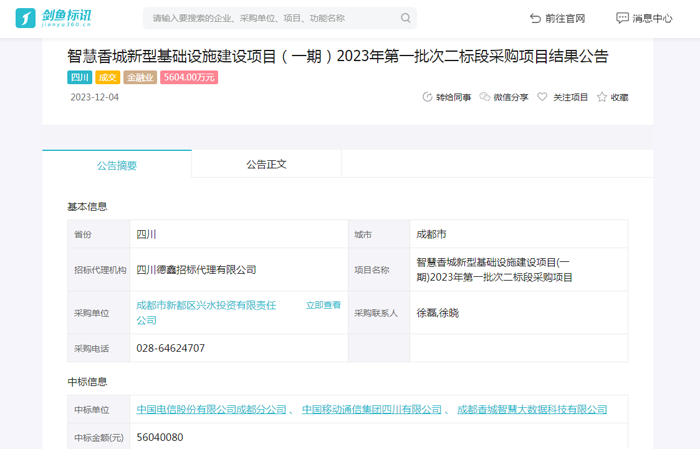700x449 pixels.
Task: Select the phone number 028-64624707
Action: pos(171,348)
